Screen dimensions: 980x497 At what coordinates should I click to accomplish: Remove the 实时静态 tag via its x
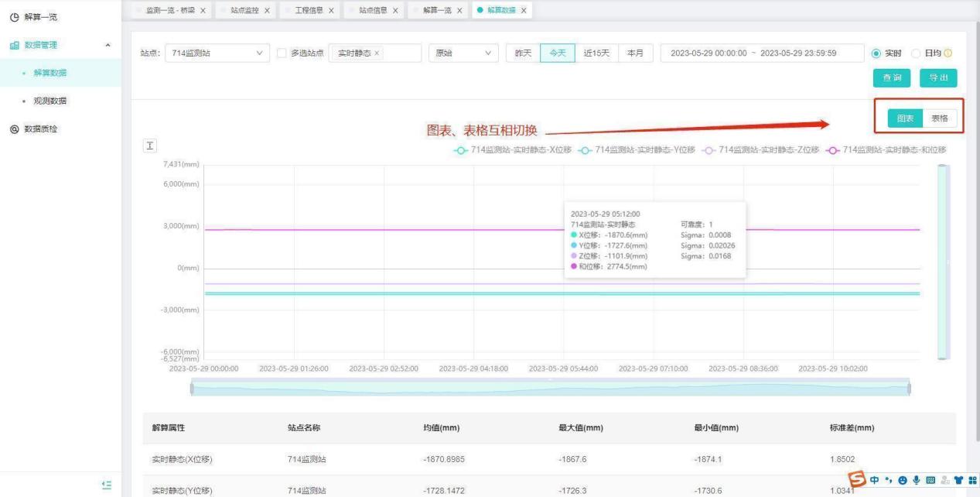(377, 53)
